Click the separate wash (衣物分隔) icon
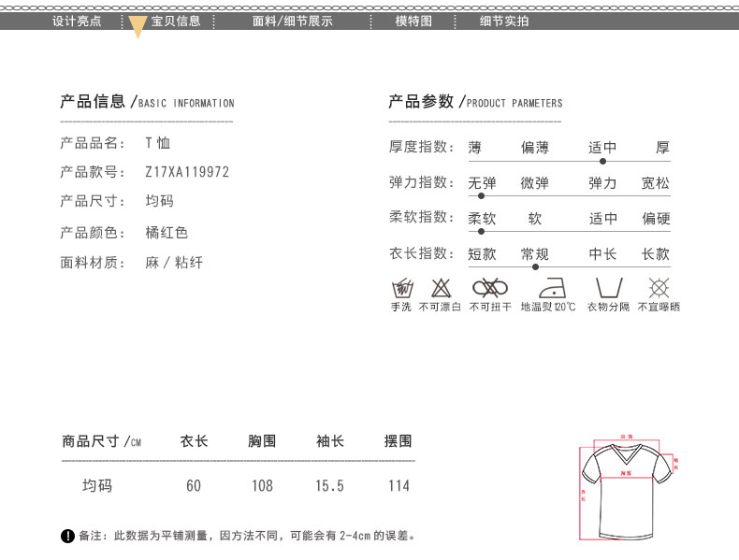Image resolution: width=739 pixels, height=560 pixels. (609, 288)
